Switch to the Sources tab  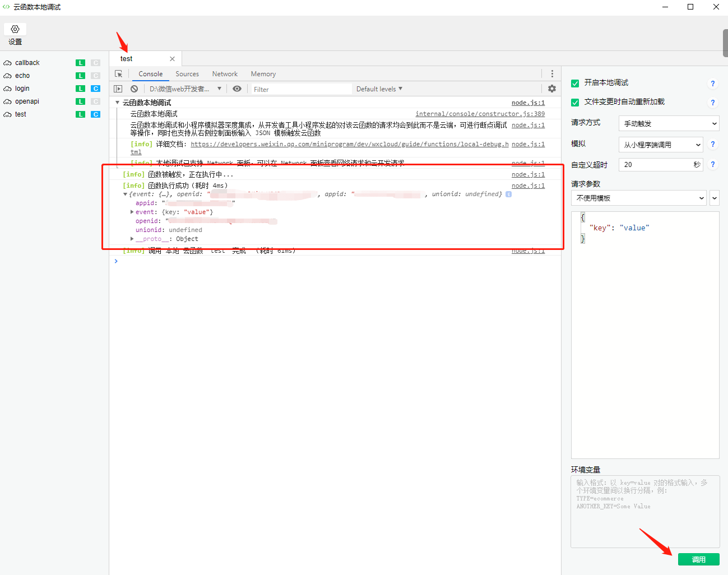click(187, 74)
